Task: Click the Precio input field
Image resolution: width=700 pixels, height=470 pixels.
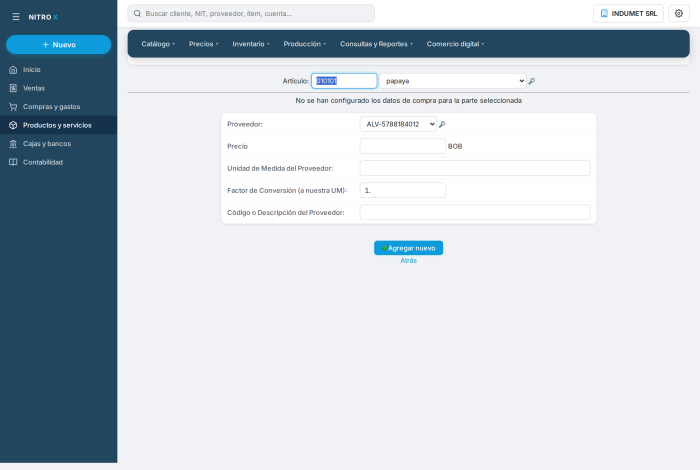Action: coord(403,146)
